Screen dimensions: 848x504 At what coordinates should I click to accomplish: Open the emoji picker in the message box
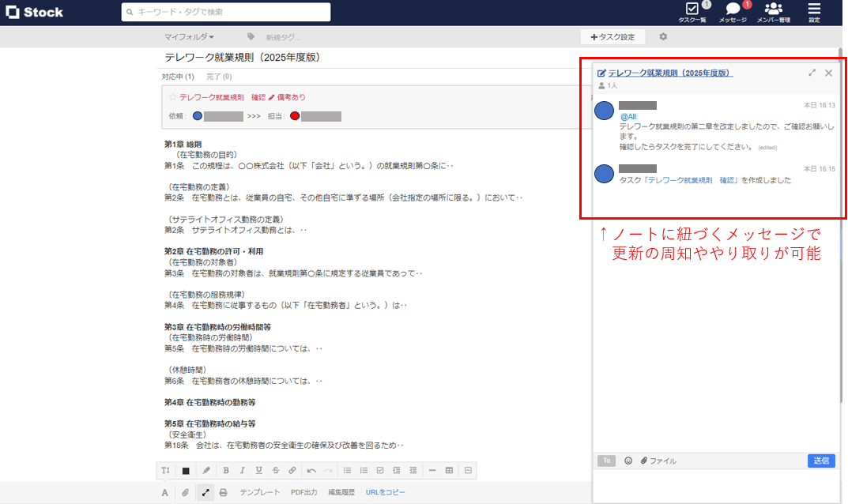pos(628,461)
